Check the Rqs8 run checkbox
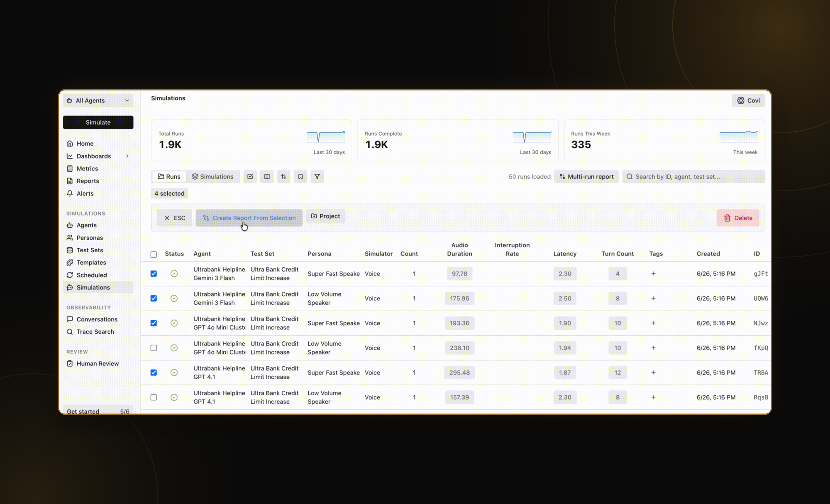Screen dimensions: 830x504 [x=154, y=397]
